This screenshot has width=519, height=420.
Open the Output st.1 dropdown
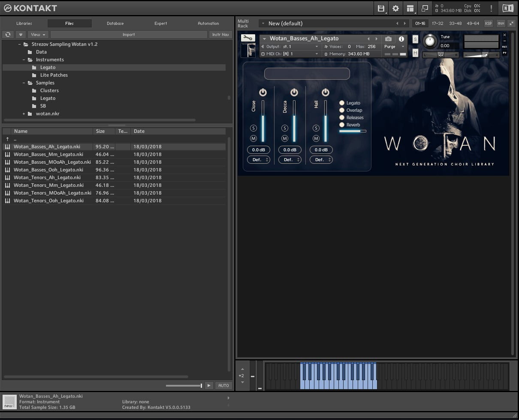tap(290, 46)
